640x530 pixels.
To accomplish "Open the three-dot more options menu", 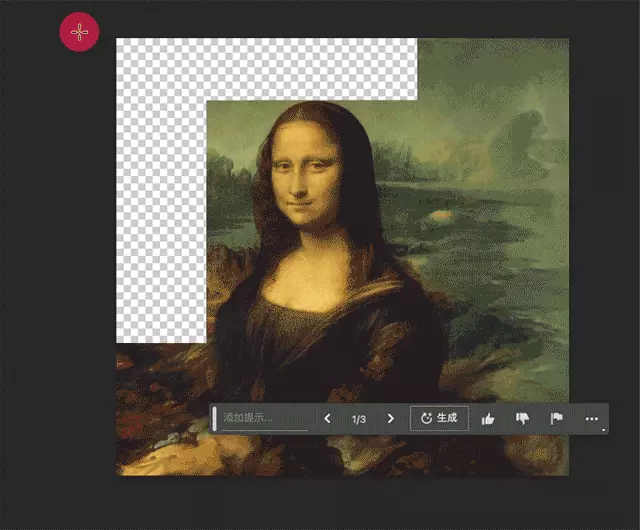I will pos(591,419).
